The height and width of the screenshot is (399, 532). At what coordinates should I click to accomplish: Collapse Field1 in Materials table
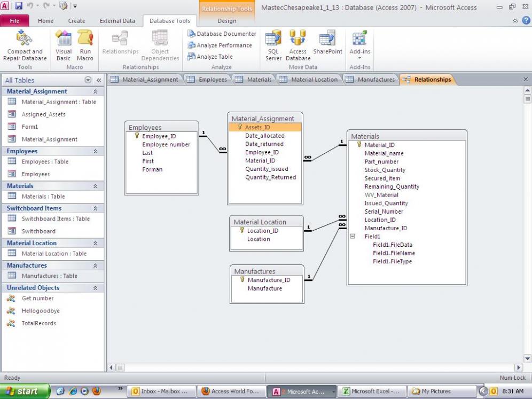click(x=353, y=236)
